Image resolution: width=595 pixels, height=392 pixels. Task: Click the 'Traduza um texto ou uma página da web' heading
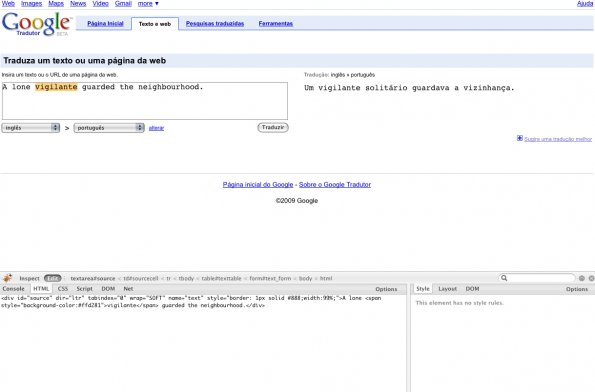pyautogui.click(x=85, y=61)
